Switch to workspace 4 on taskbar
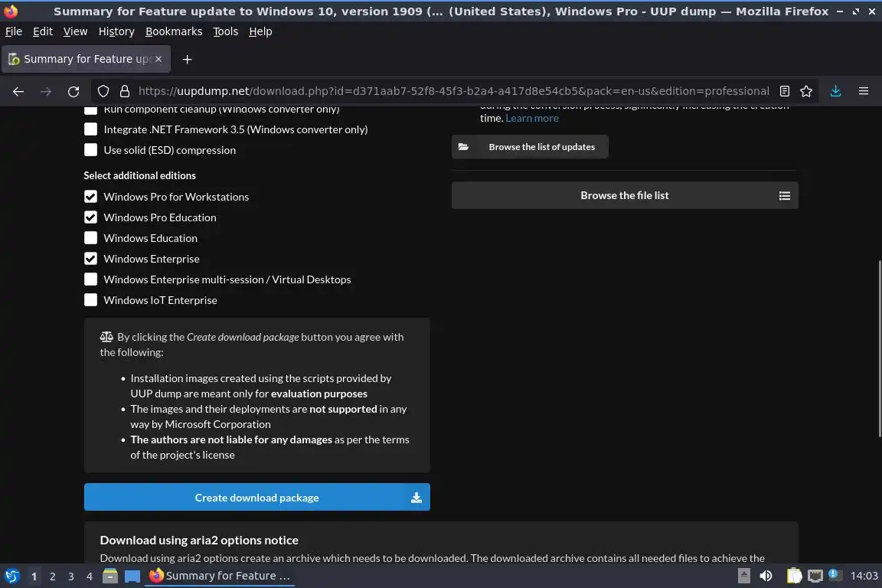The width and height of the screenshot is (882, 588). click(x=90, y=577)
